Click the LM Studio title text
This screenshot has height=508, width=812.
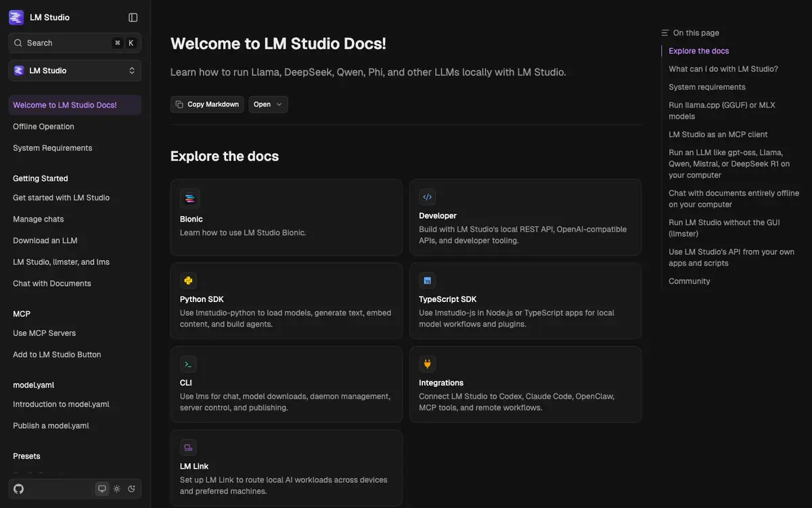[49, 18]
